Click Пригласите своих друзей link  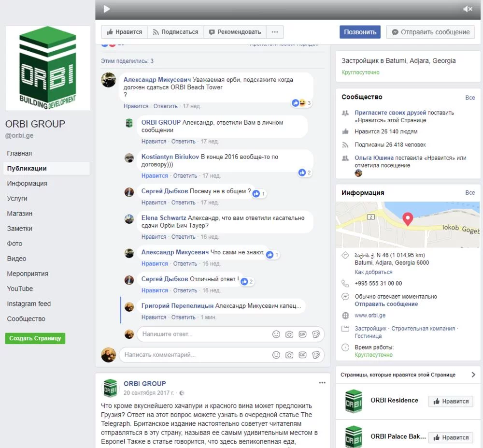(390, 113)
